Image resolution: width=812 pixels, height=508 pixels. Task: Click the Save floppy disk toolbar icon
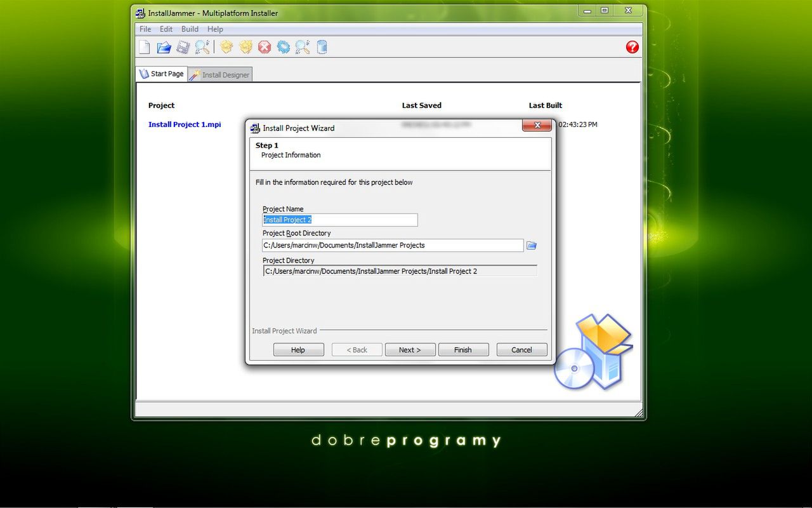tap(183, 47)
